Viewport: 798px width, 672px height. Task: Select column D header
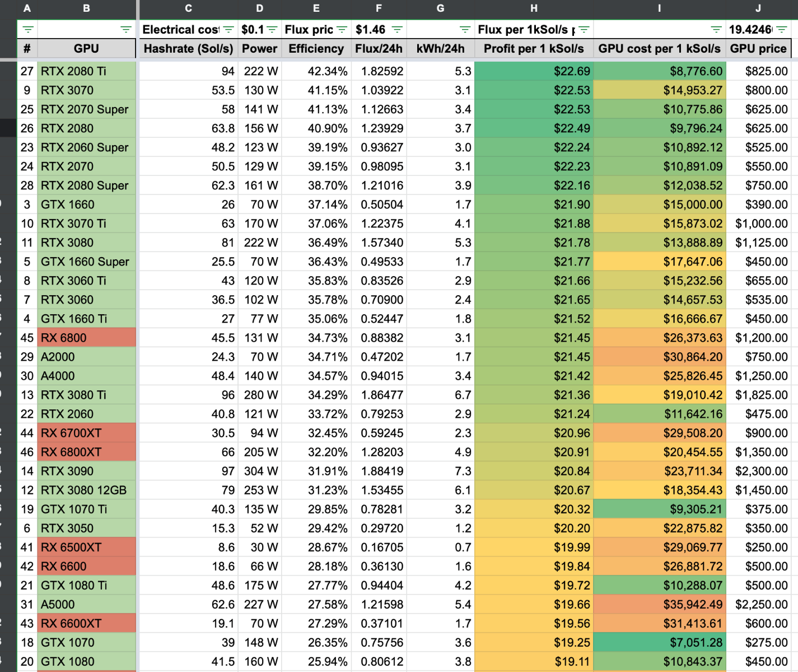tap(260, 8)
